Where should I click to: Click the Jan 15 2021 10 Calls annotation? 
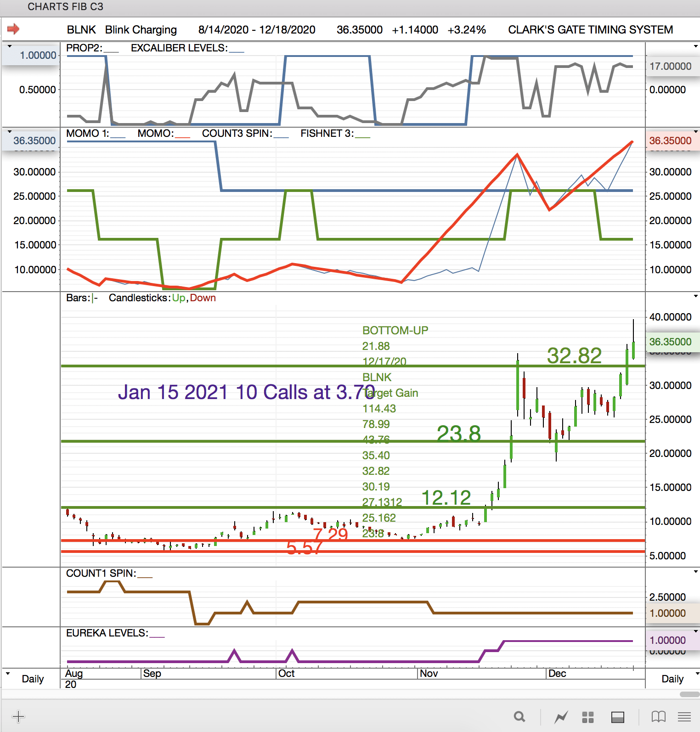coord(247,393)
